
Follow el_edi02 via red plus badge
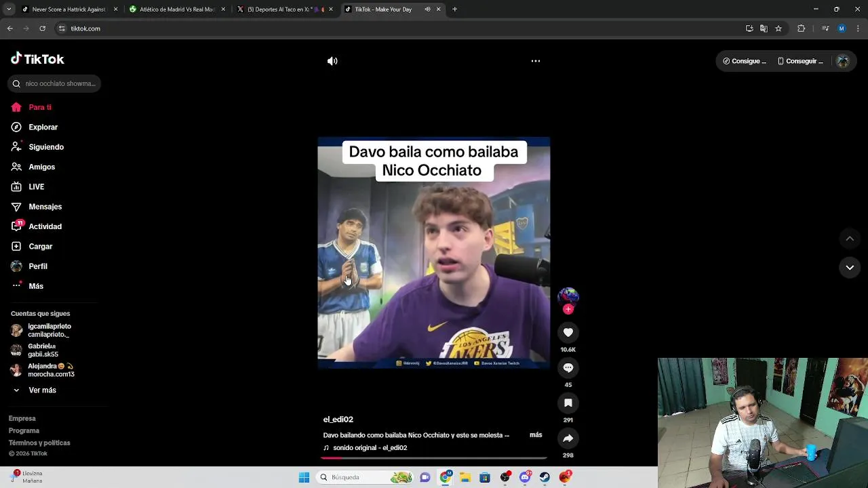[x=568, y=309]
